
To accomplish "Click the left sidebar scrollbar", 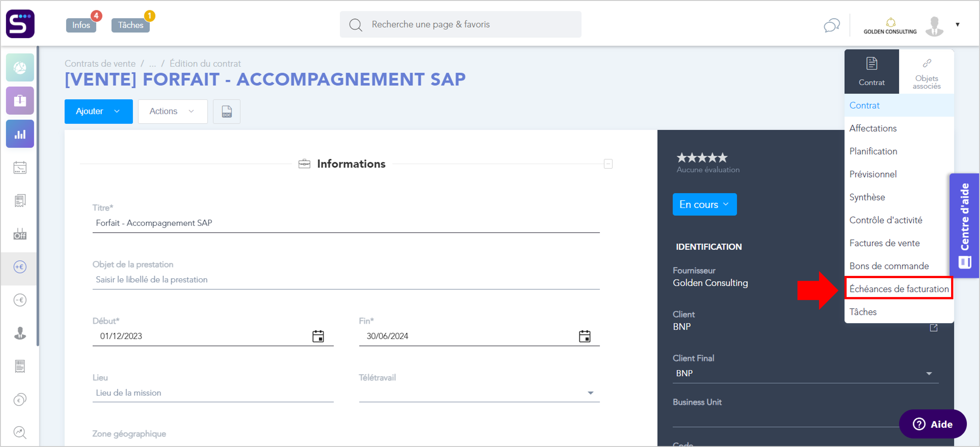I will (x=38, y=196).
